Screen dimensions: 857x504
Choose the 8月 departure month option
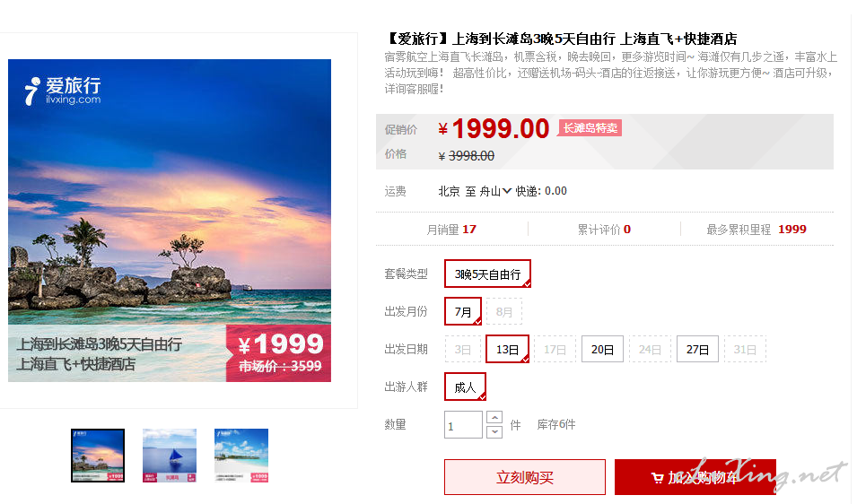coord(504,312)
